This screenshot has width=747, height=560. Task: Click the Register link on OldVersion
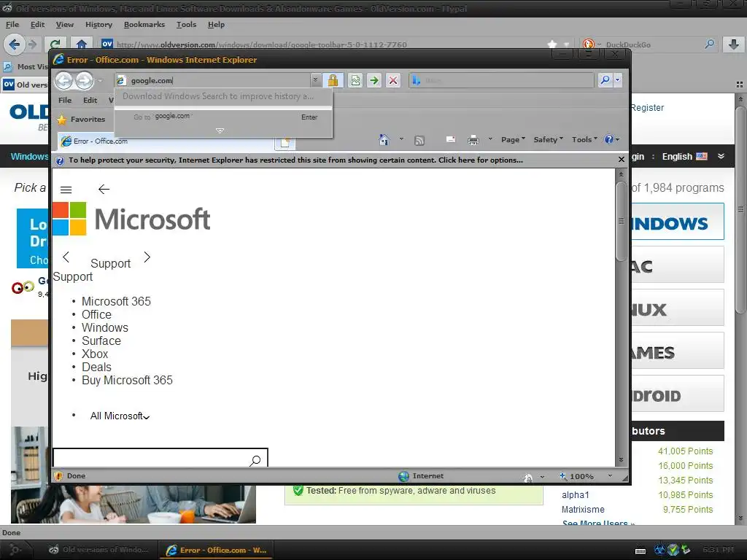[x=647, y=108]
